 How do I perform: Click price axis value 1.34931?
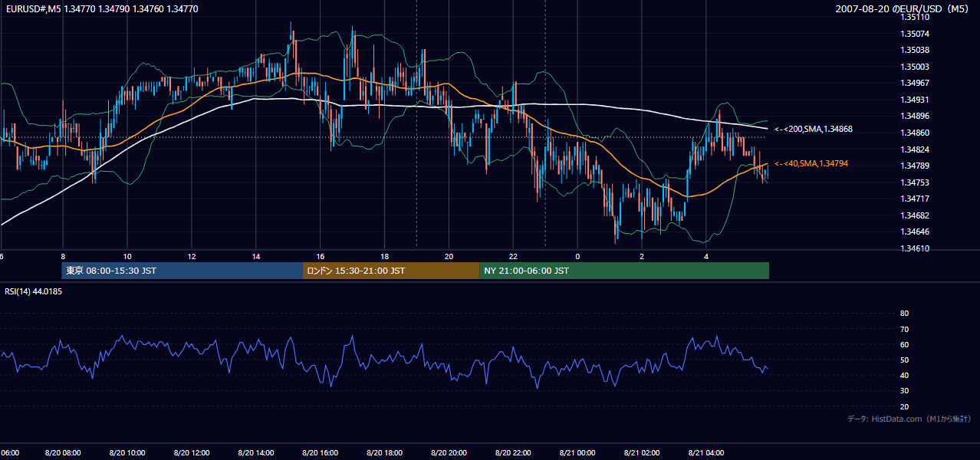915,100
